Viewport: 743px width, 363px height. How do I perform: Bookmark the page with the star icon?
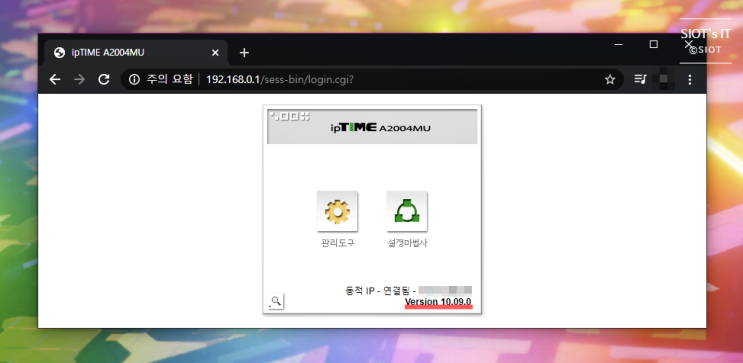click(x=610, y=80)
